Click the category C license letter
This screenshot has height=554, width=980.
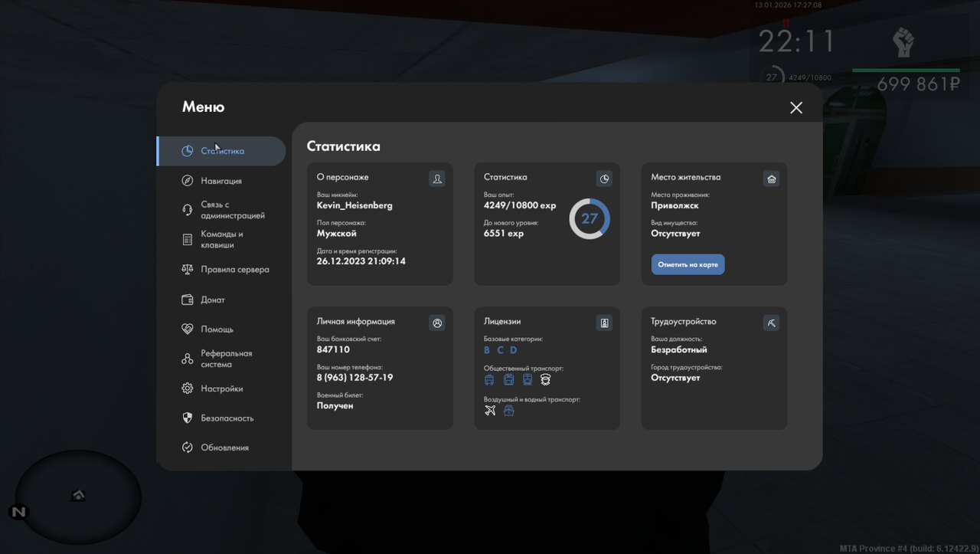[500, 350]
